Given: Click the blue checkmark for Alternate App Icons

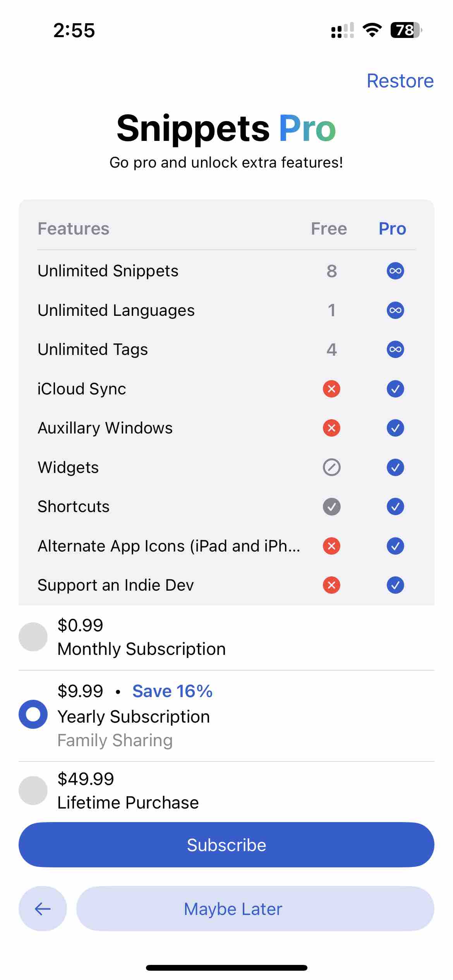Looking at the screenshot, I should 395,546.
